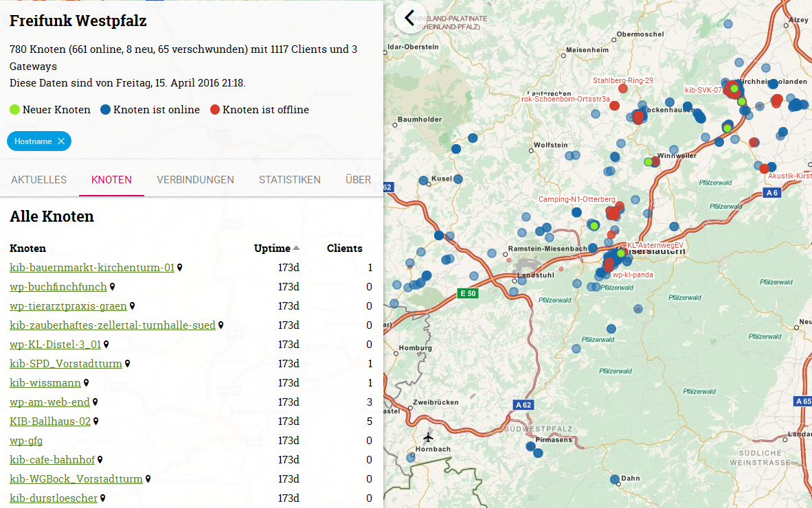Open the kib-cafe-bahnhof node link

click(52, 459)
